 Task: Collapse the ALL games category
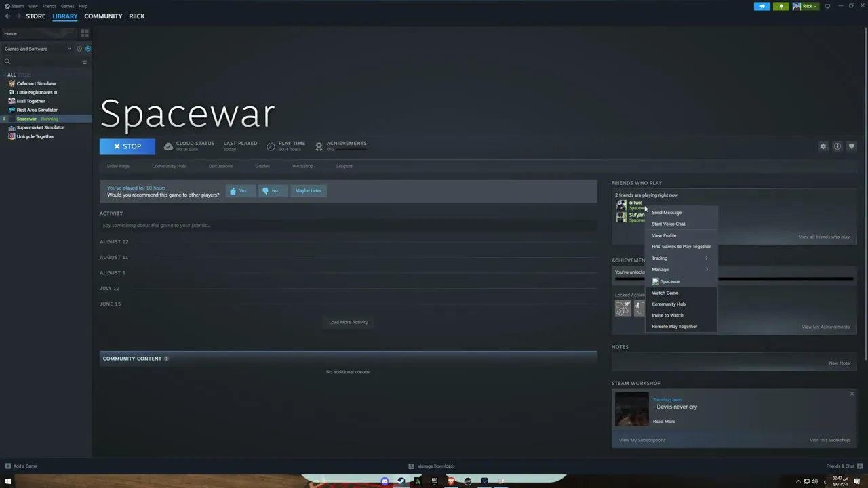point(4,75)
